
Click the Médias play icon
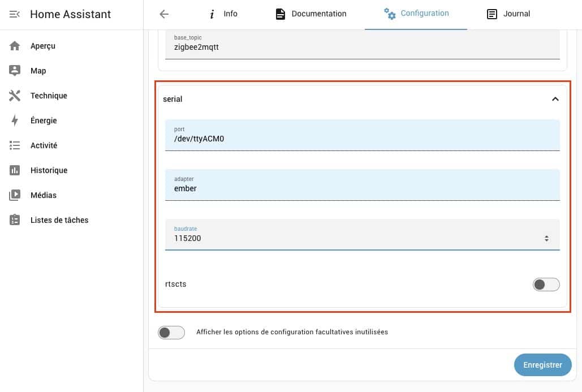[15, 195]
